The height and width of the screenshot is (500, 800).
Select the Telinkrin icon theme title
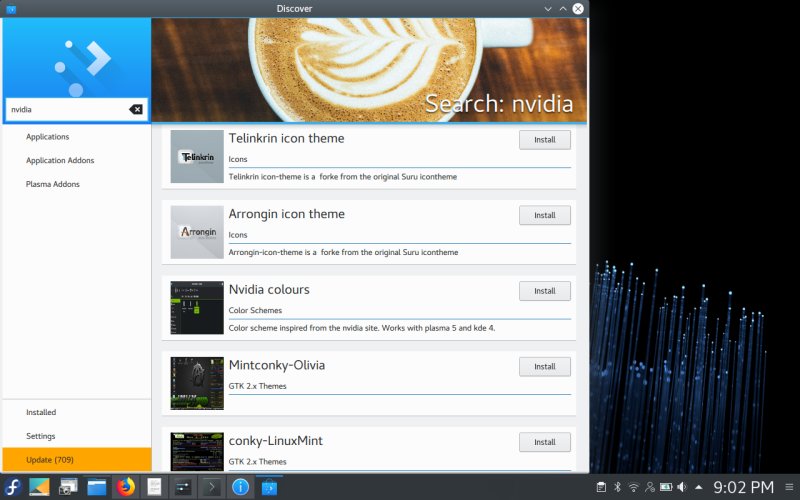point(286,138)
